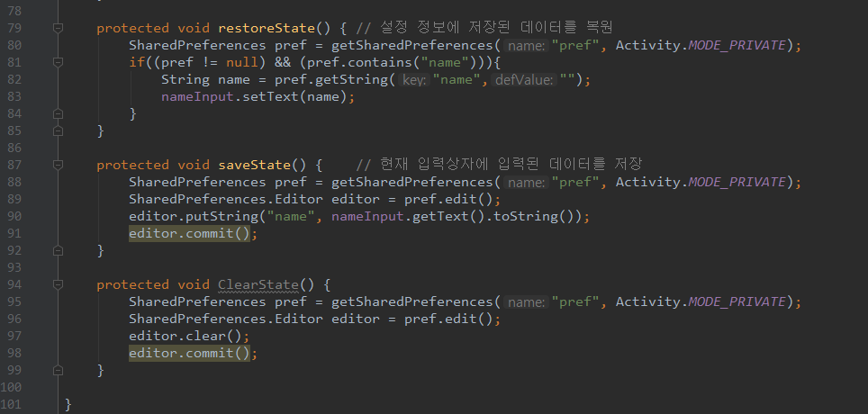Place cursor on saveState method name
Image resolution: width=868 pixels, height=414 pixels.
[255, 165]
